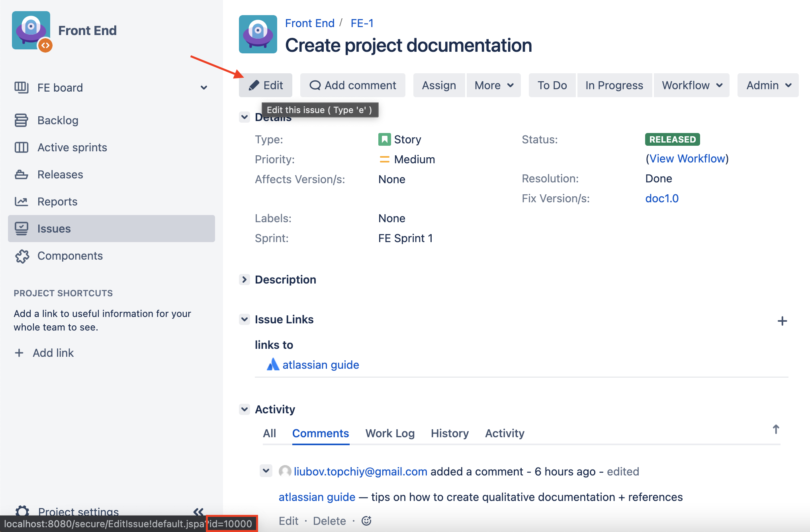The height and width of the screenshot is (532, 810).
Task: Open the Workflow dropdown
Action: [692, 85]
